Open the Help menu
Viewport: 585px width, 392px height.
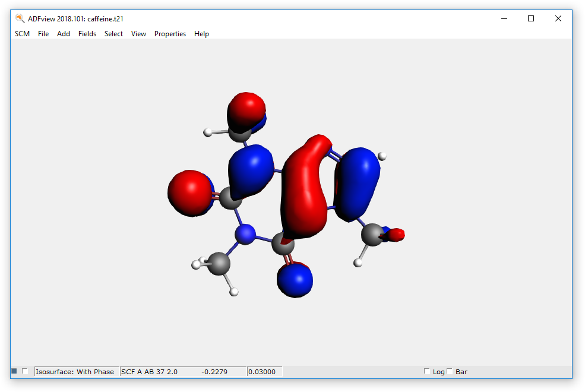point(201,34)
